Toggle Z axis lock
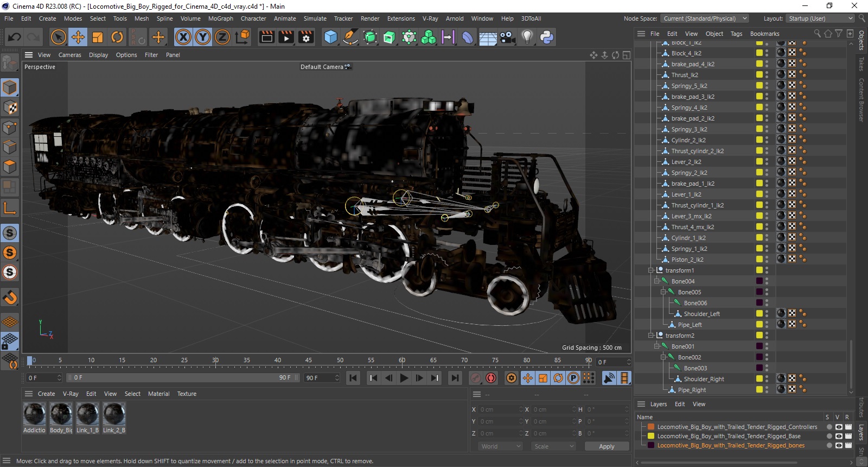Image resolution: width=868 pixels, height=467 pixels. click(x=222, y=37)
